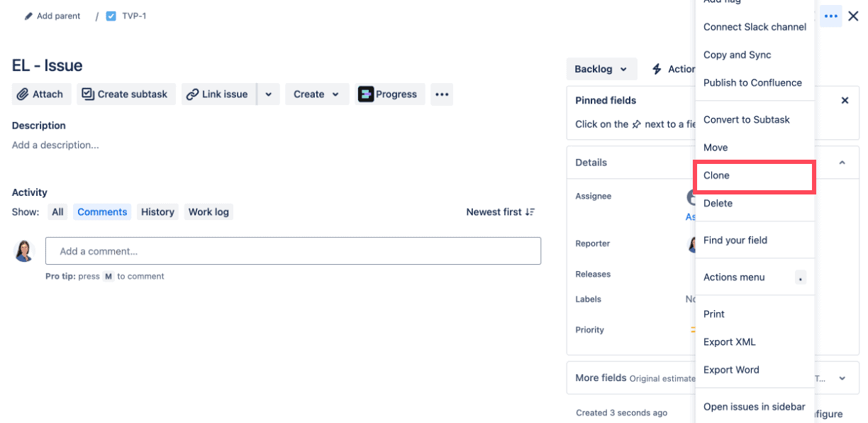Click the Progress app icon button
The image size is (868, 423).
click(365, 94)
